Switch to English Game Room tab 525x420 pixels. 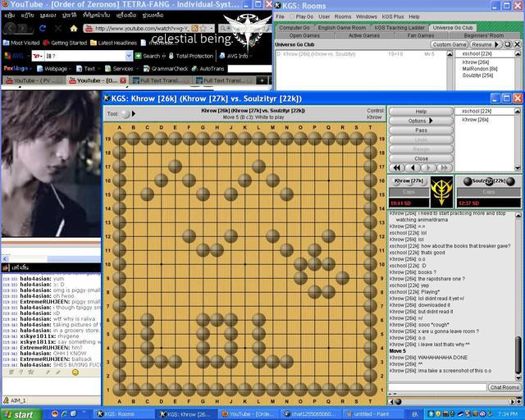(x=342, y=28)
